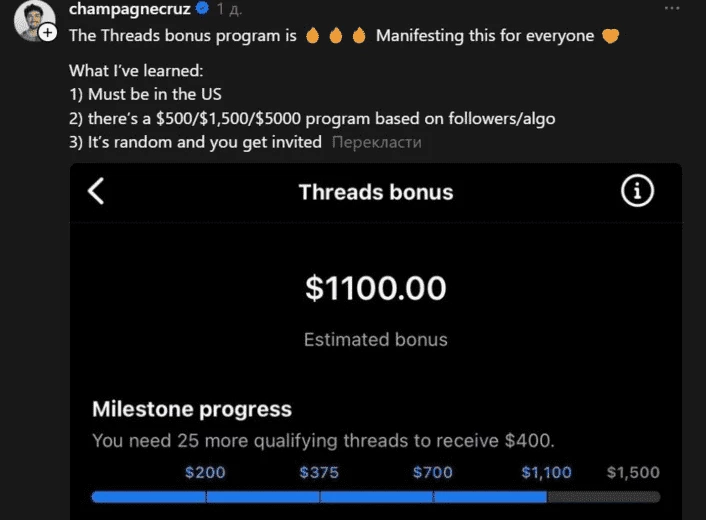Screen dimensions: 706x520
Task: Click the unfilled gray end of progress bar
Action: 603,497
